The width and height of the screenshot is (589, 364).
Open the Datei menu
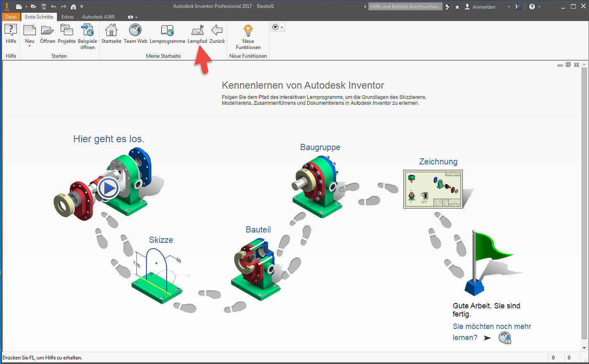[x=11, y=17]
